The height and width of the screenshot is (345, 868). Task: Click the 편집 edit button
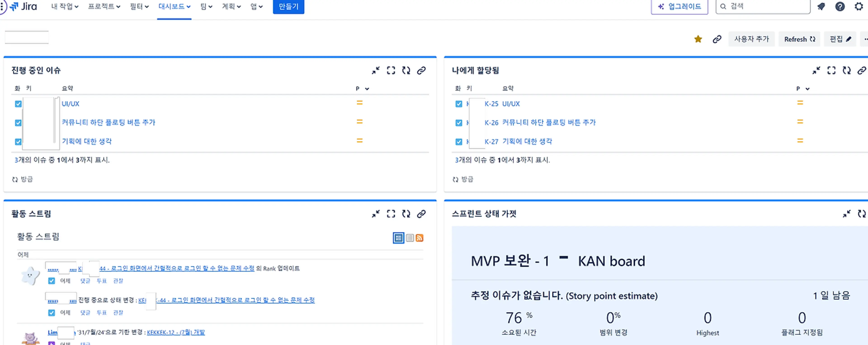840,39
